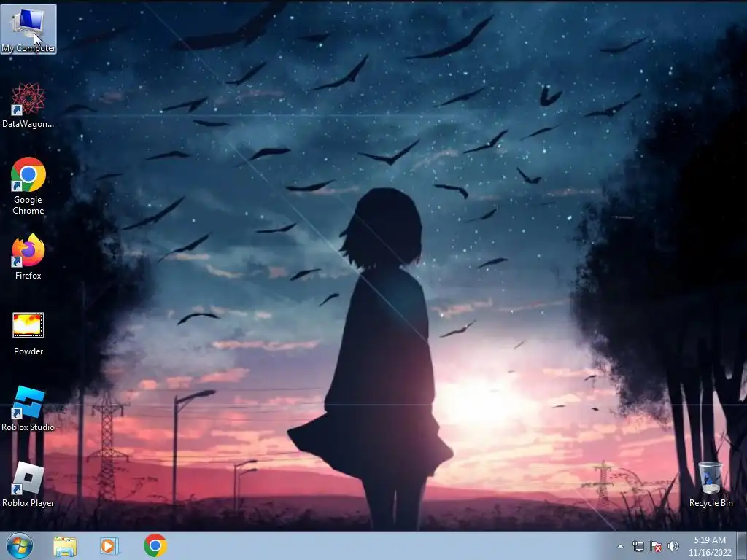The image size is (747, 560).
Task: Click the Show Desktop strip beside the clock
Action: point(742,546)
